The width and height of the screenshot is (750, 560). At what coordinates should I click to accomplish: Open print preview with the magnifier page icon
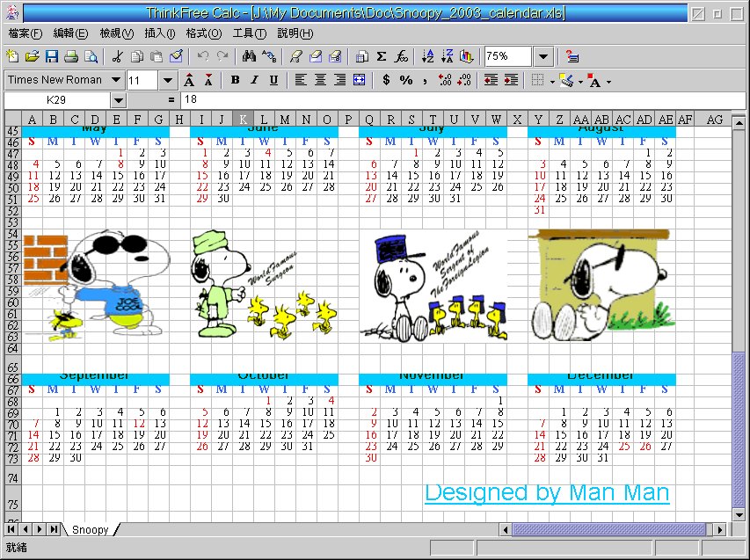coord(91,56)
